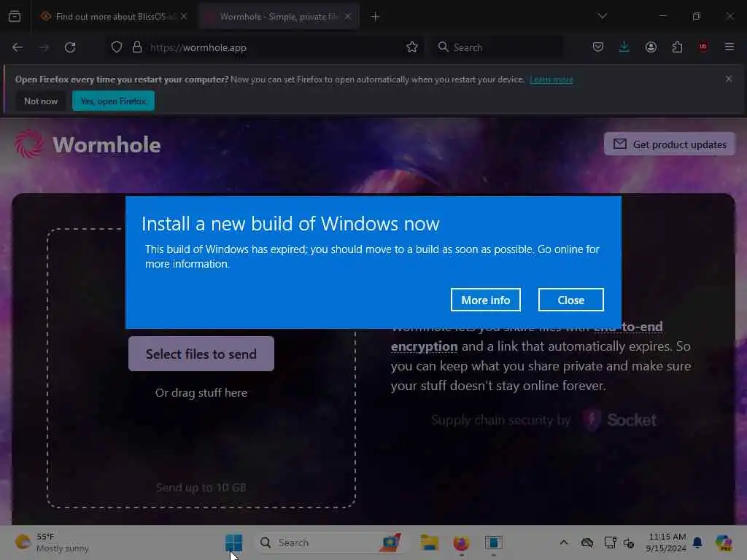Open a new browser tab
This screenshot has height=560, width=747.
(376, 17)
